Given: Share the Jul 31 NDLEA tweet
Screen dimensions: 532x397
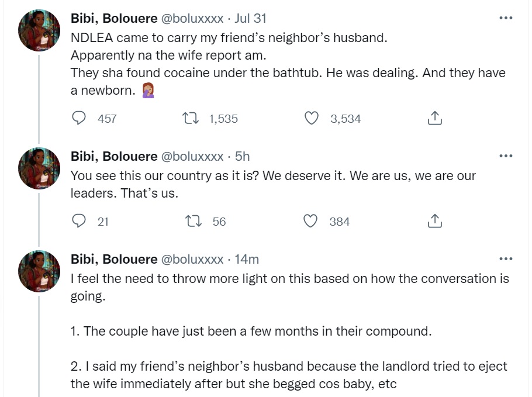Looking at the screenshot, I should click(x=434, y=119).
